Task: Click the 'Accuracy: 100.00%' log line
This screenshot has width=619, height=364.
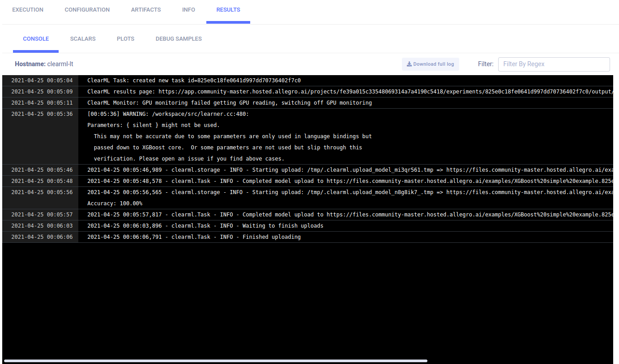Action: click(x=115, y=203)
